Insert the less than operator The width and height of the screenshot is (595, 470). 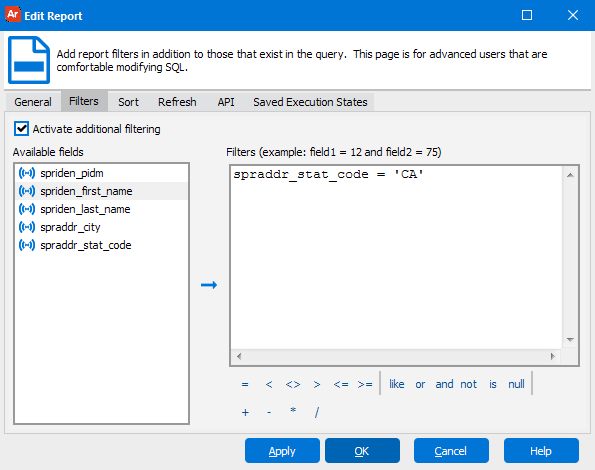coord(269,384)
